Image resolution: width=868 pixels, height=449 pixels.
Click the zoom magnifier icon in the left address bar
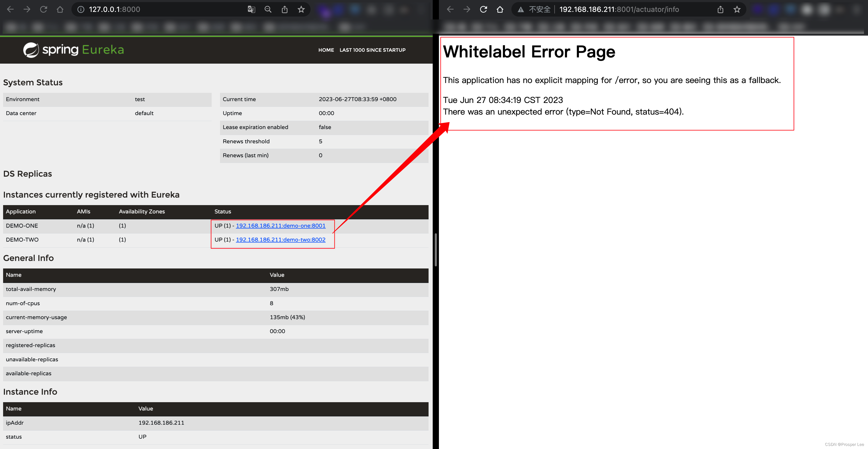(x=268, y=9)
